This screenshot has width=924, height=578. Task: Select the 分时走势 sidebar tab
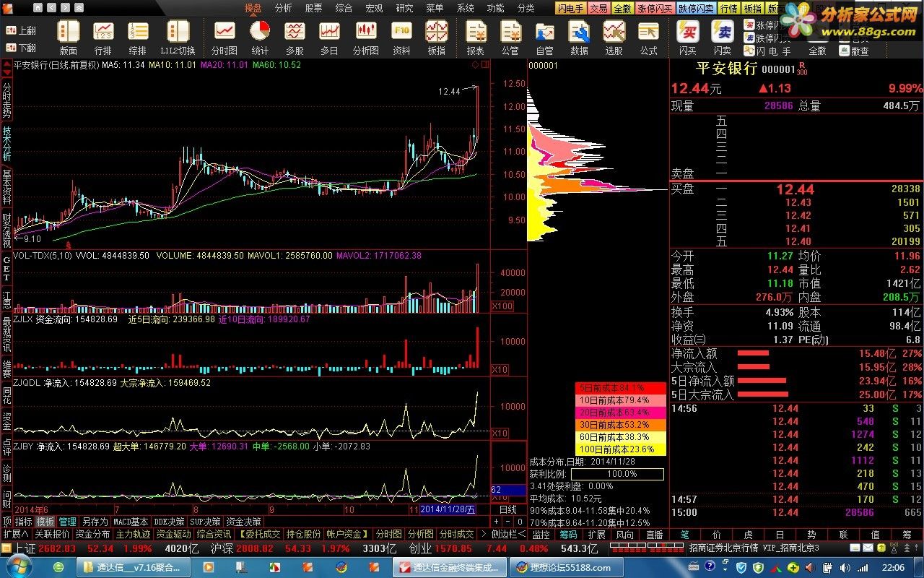[6, 100]
